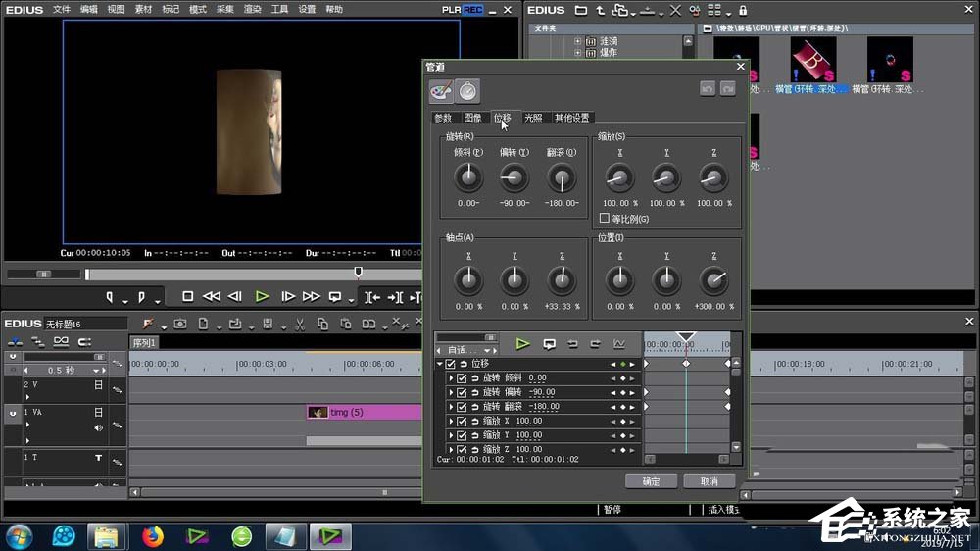The image size is (980, 551).
Task: Play the keyframe preview with green arrow
Action: tap(523, 344)
